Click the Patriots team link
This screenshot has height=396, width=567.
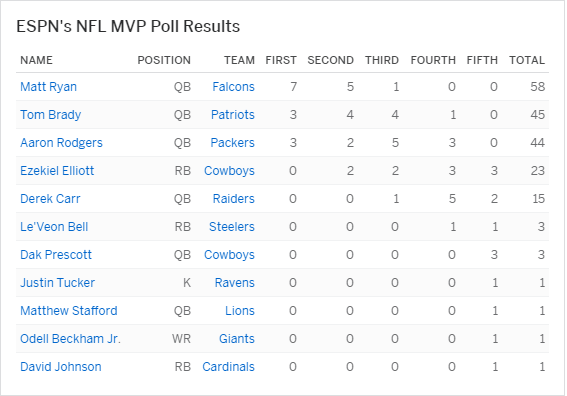pyautogui.click(x=233, y=115)
